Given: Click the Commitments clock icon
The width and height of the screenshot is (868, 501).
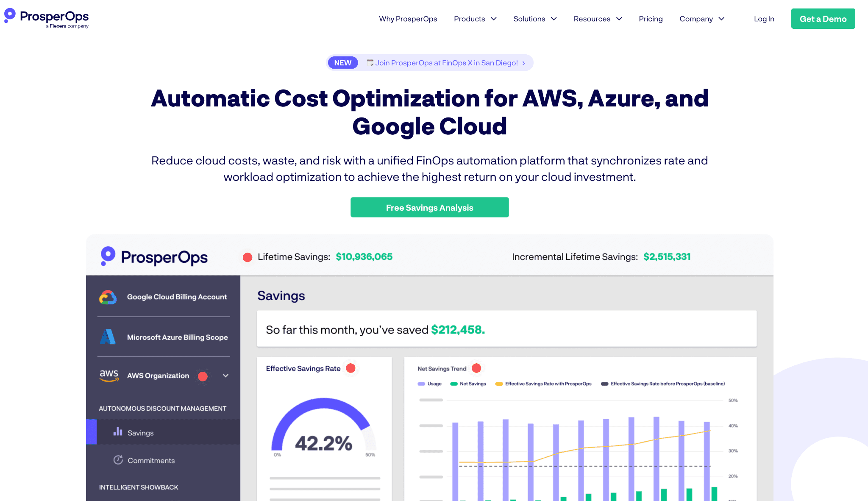Looking at the screenshot, I should (x=118, y=460).
